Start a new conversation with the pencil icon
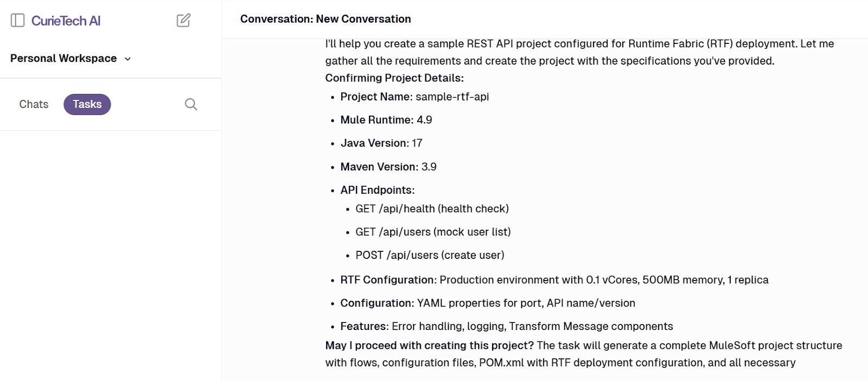The height and width of the screenshot is (381, 868). click(x=183, y=20)
